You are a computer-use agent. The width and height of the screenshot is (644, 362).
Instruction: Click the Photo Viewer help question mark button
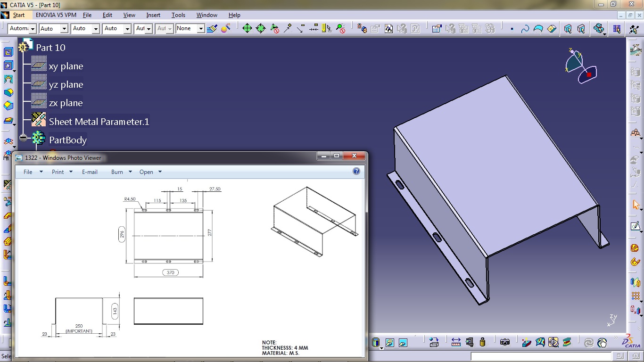tap(356, 171)
